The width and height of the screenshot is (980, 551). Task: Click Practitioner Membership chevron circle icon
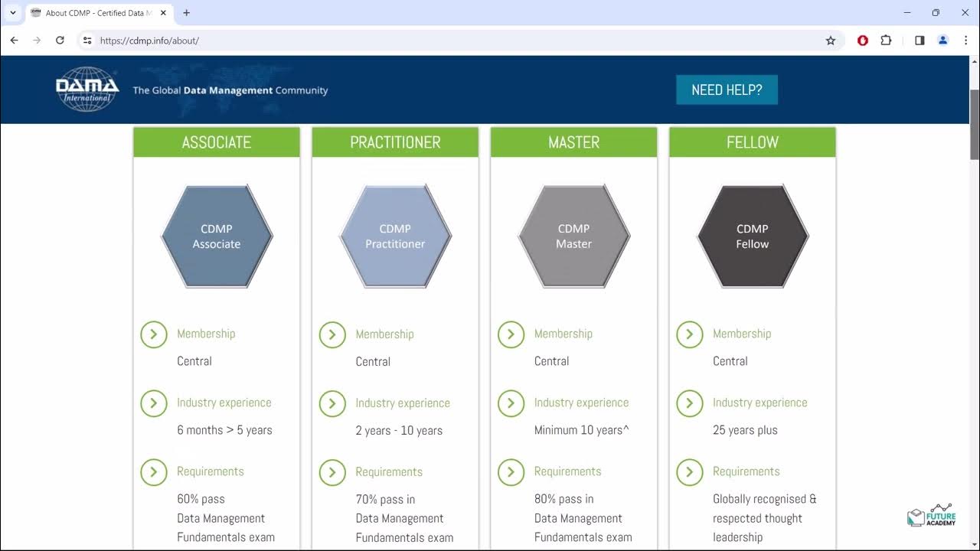[332, 334]
